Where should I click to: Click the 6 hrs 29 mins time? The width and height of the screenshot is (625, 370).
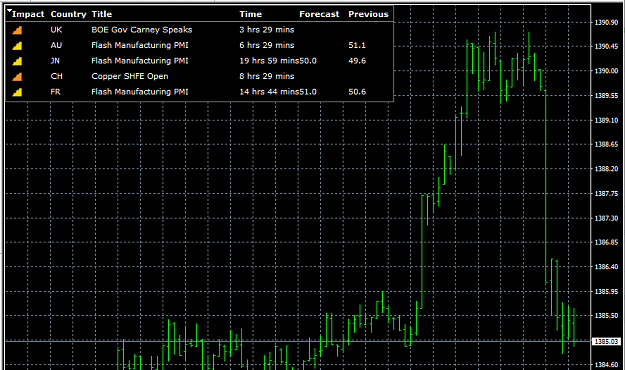pyautogui.click(x=267, y=45)
